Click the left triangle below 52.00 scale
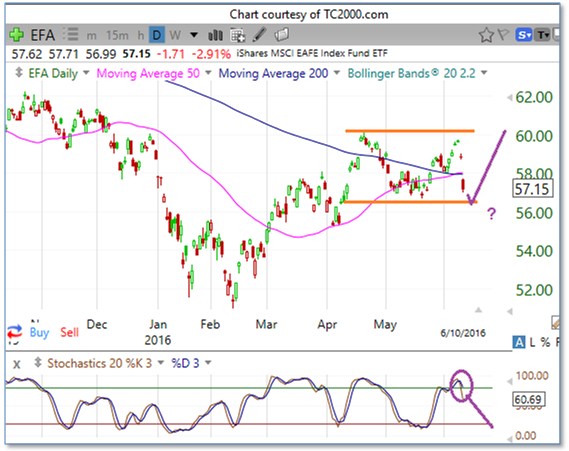 pos(509,311)
